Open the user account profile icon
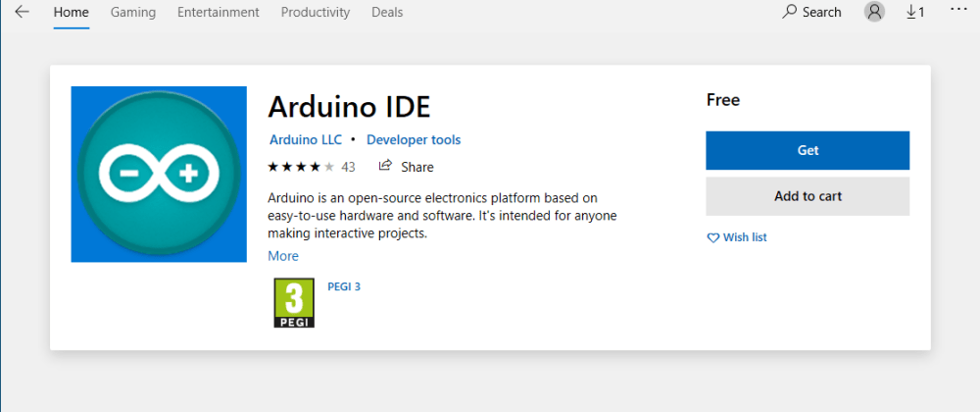Viewport: 980px width, 412px height. pos(874,12)
